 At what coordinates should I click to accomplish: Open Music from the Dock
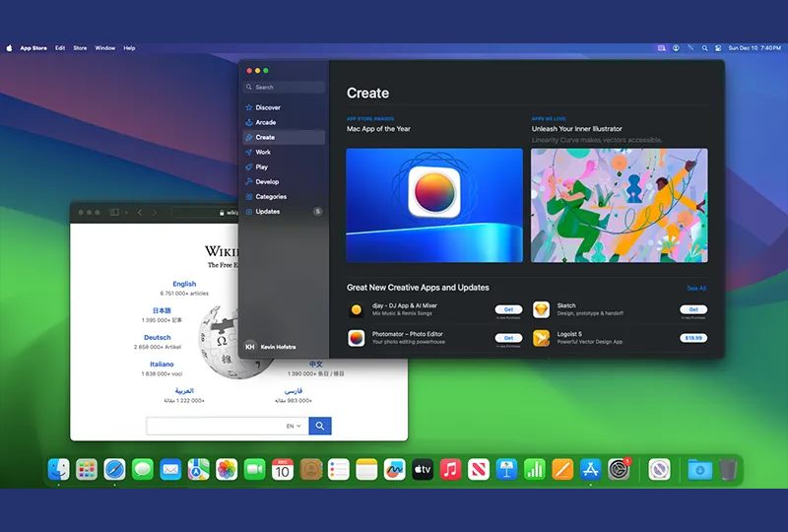click(x=451, y=470)
